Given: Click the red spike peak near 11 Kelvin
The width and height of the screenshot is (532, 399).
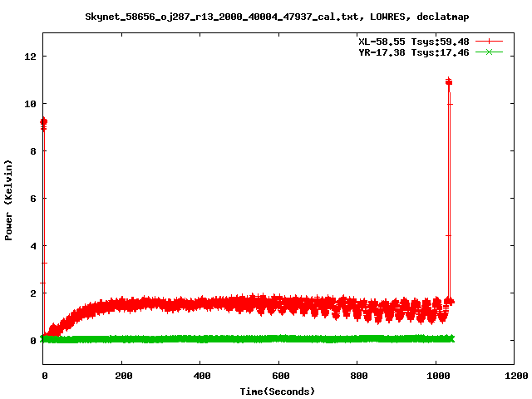Looking at the screenshot, I should pyautogui.click(x=449, y=81).
